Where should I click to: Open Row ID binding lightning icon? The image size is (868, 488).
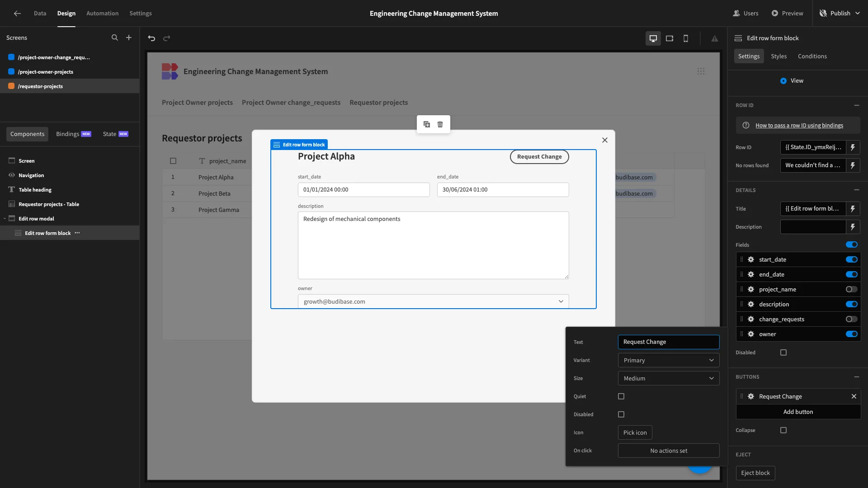click(x=853, y=147)
